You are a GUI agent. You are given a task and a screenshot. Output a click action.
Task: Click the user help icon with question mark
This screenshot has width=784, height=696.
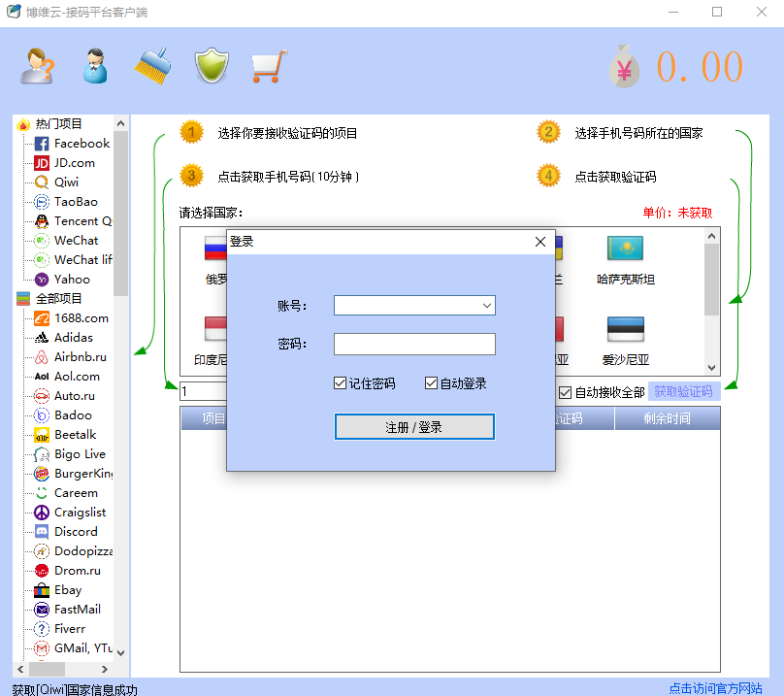tap(38, 66)
